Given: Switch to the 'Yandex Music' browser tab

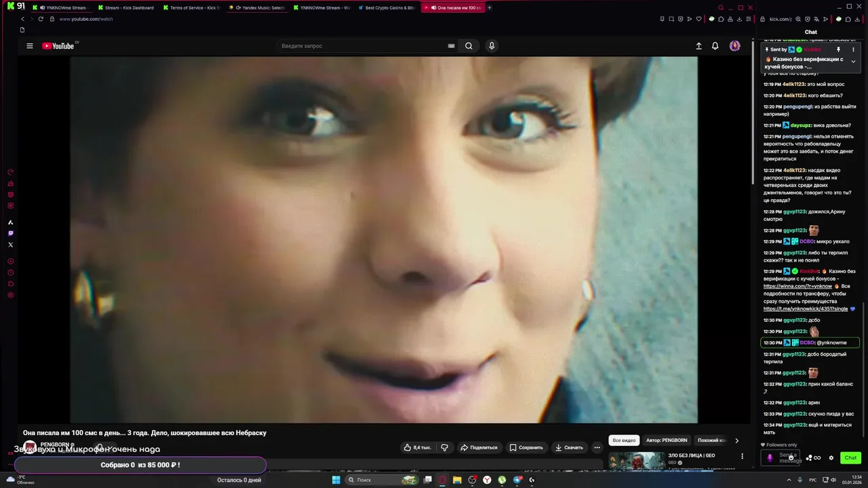Looking at the screenshot, I should click(256, 7).
